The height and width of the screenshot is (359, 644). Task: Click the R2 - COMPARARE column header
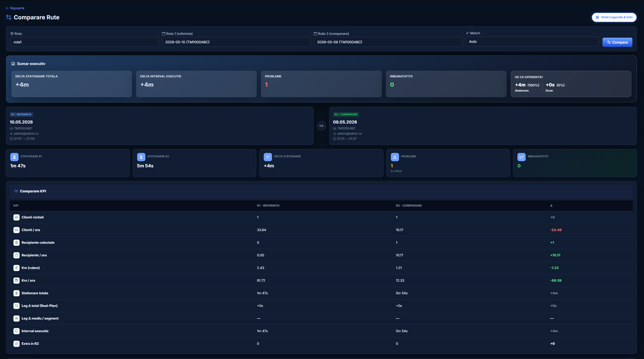click(409, 206)
